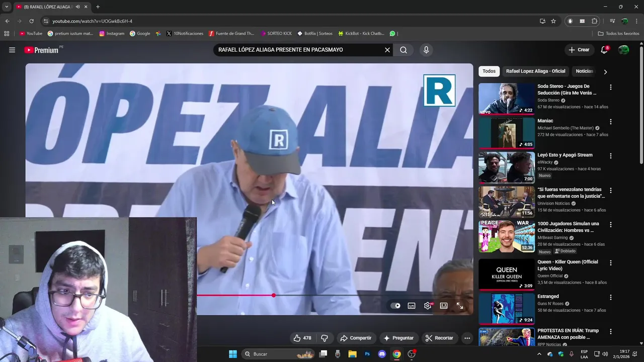Click the browser address bar URL
Viewport: 644px width, 362px height.
click(93, 21)
